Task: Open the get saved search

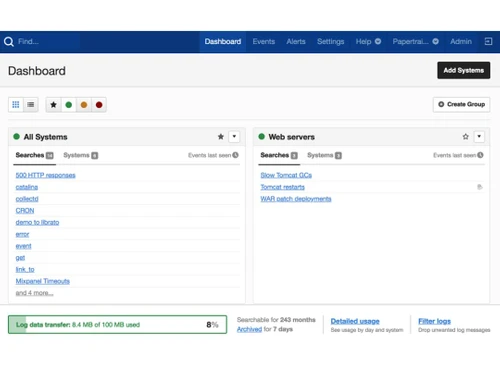Action: 20,258
